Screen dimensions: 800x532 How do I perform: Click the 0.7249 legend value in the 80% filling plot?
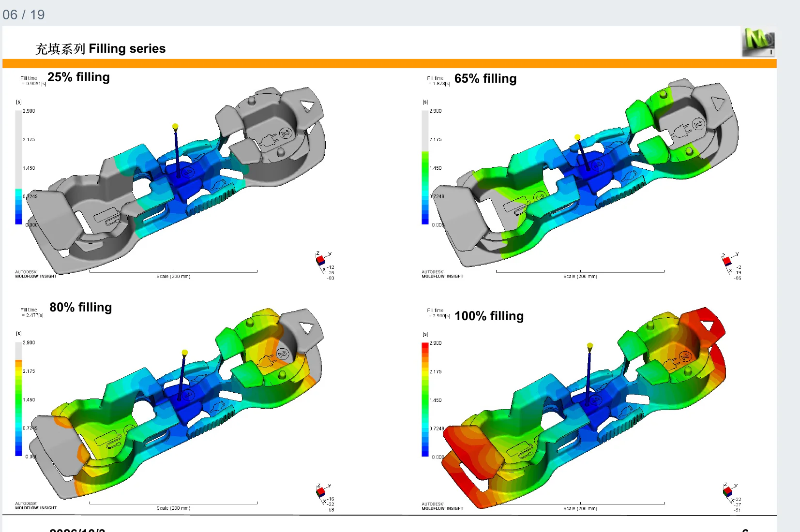[x=30, y=429]
